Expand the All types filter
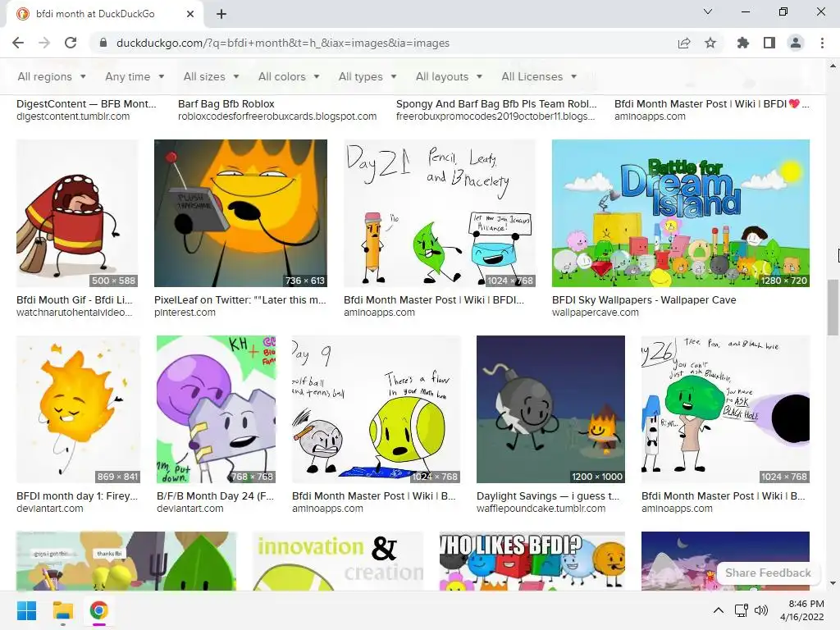840x630 pixels. point(367,76)
